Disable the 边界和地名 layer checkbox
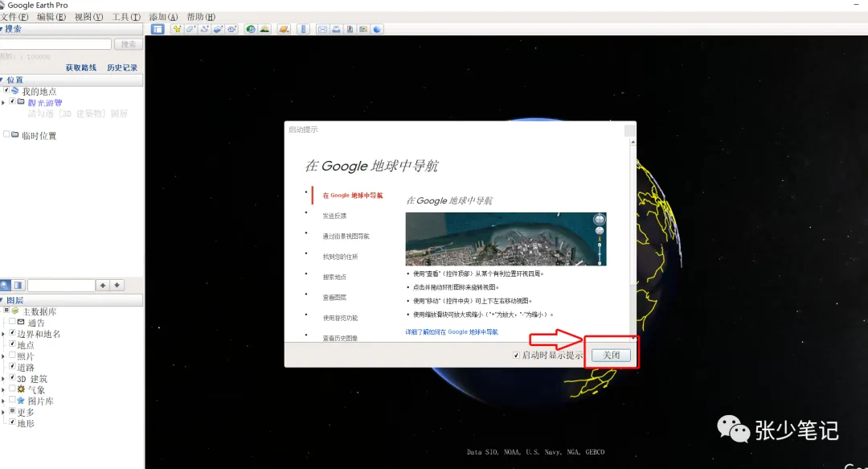This screenshot has width=868, height=469. pyautogui.click(x=12, y=332)
